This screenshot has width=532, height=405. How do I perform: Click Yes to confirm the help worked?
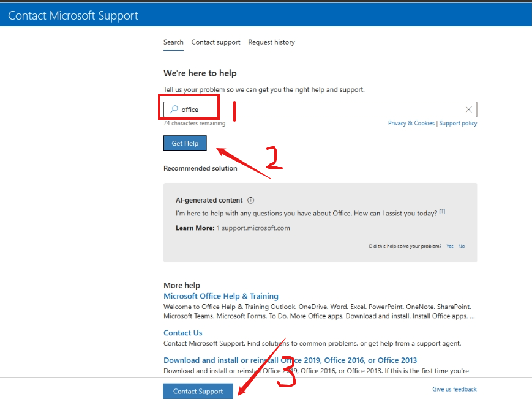coord(449,246)
